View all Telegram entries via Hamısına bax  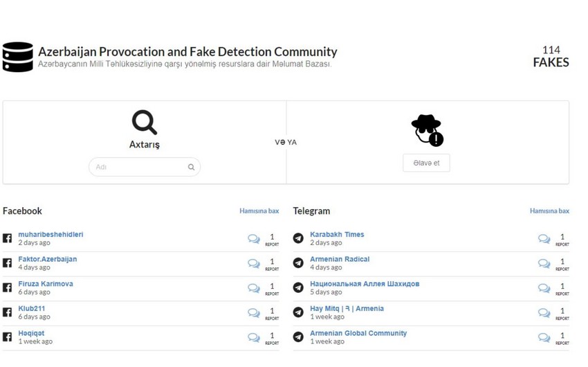coord(549,211)
